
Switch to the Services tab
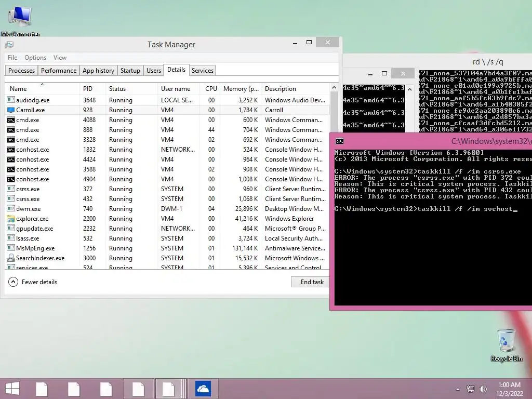(x=203, y=70)
